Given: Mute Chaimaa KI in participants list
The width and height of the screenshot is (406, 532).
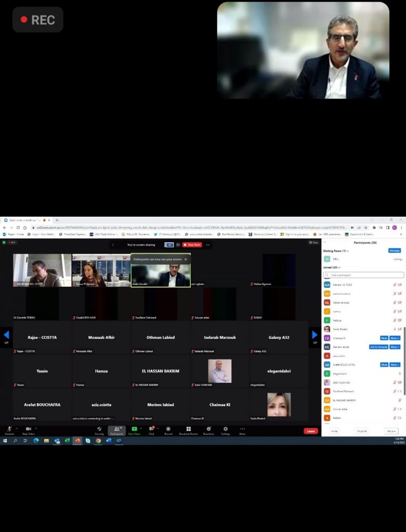Looking at the screenshot, I should [384, 338].
